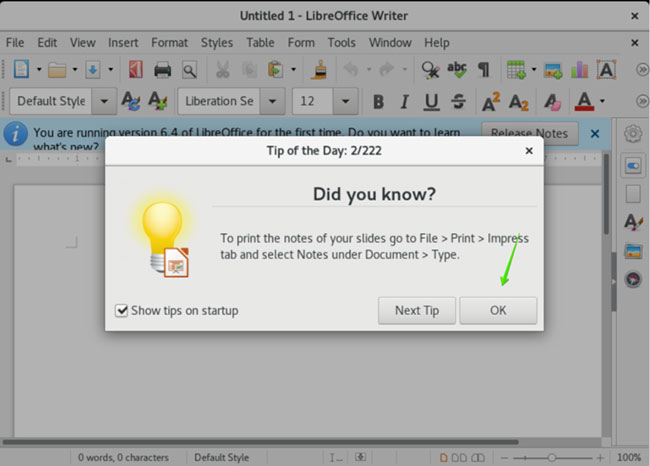The image size is (650, 466).
Task: Open the Format menu
Action: 170,43
